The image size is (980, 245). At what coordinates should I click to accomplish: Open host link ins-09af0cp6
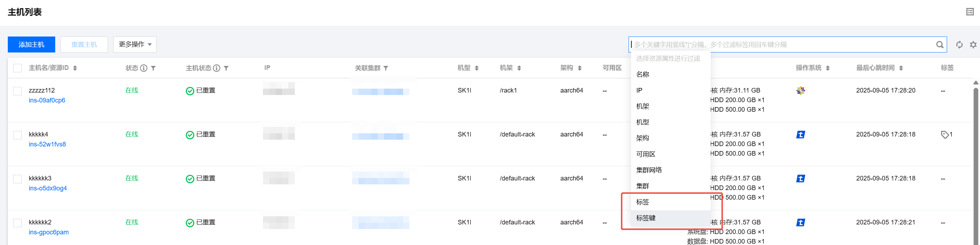(47, 100)
